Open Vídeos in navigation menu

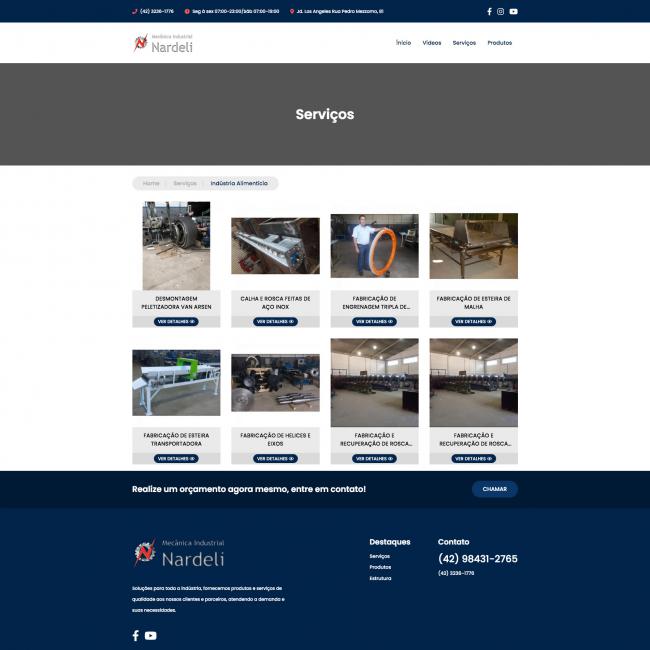pyautogui.click(x=432, y=43)
